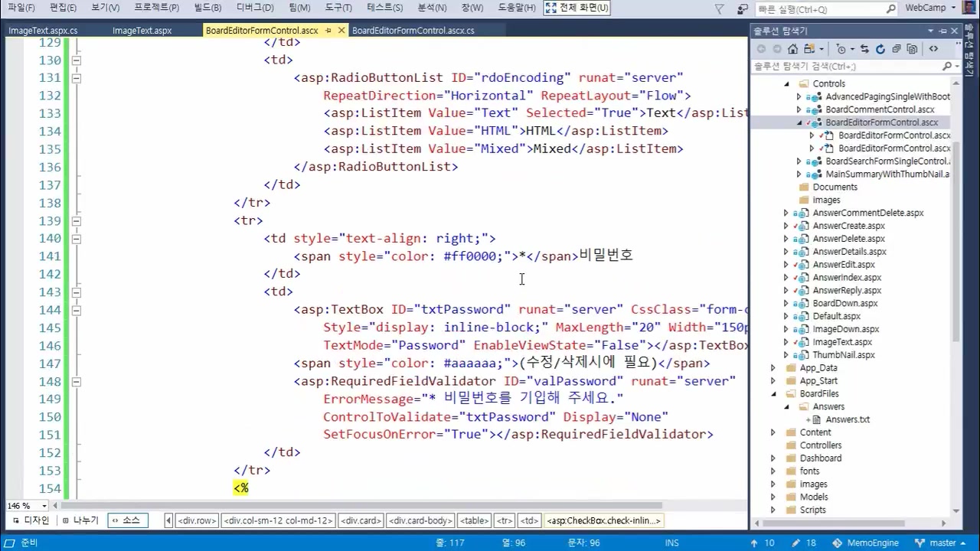Image resolution: width=980 pixels, height=551 pixels.
Task: Switch to the ImageText.aspx.cs tab
Action: pyautogui.click(x=43, y=31)
